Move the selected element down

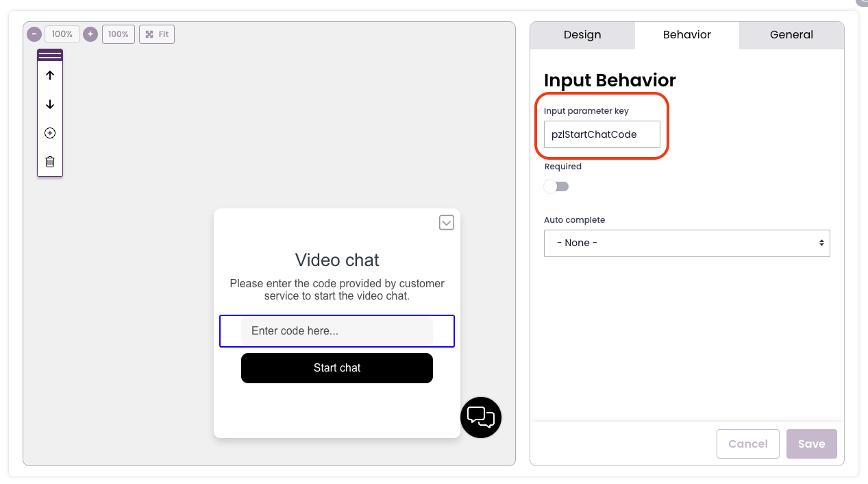point(50,105)
